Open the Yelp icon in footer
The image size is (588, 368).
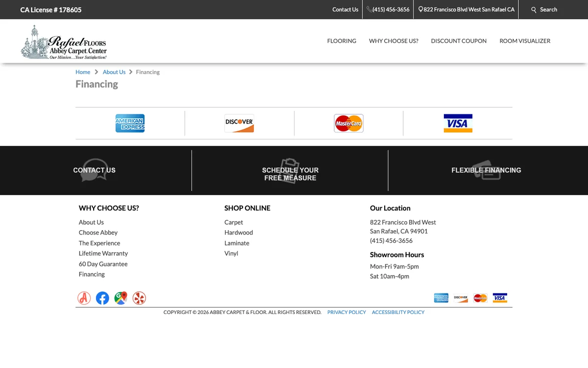pyautogui.click(x=139, y=298)
